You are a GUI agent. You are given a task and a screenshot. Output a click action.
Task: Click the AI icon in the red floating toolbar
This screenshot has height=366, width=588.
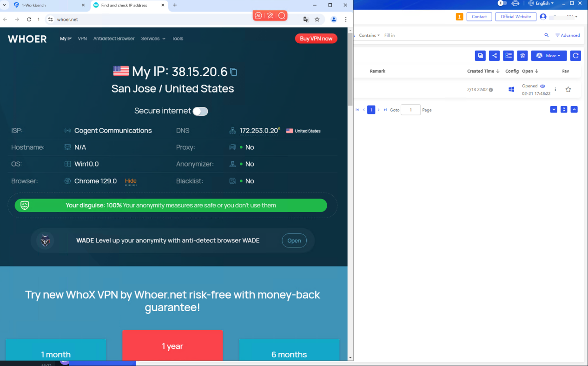pos(258,16)
